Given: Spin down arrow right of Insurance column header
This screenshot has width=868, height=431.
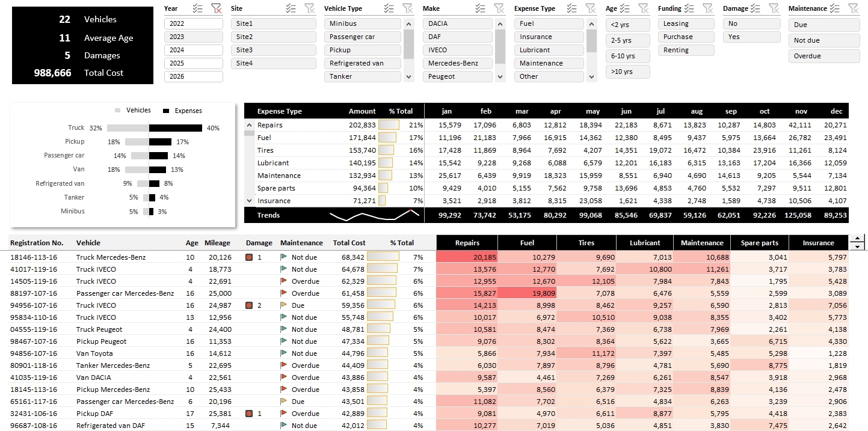Looking at the screenshot, I should pos(857,246).
